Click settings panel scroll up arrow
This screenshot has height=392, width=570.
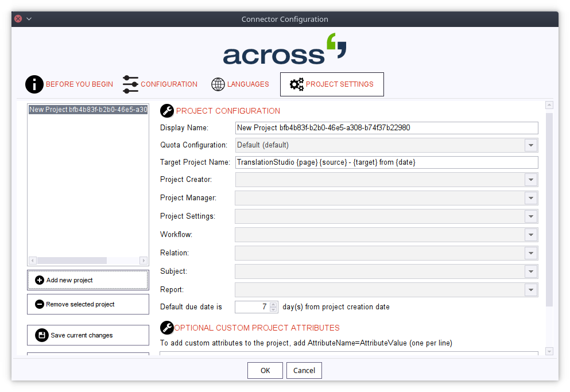549,105
